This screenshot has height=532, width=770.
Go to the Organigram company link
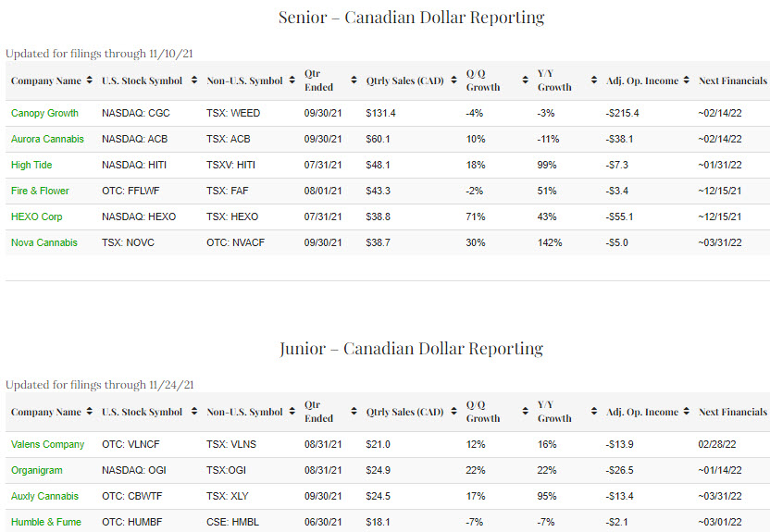(x=37, y=470)
